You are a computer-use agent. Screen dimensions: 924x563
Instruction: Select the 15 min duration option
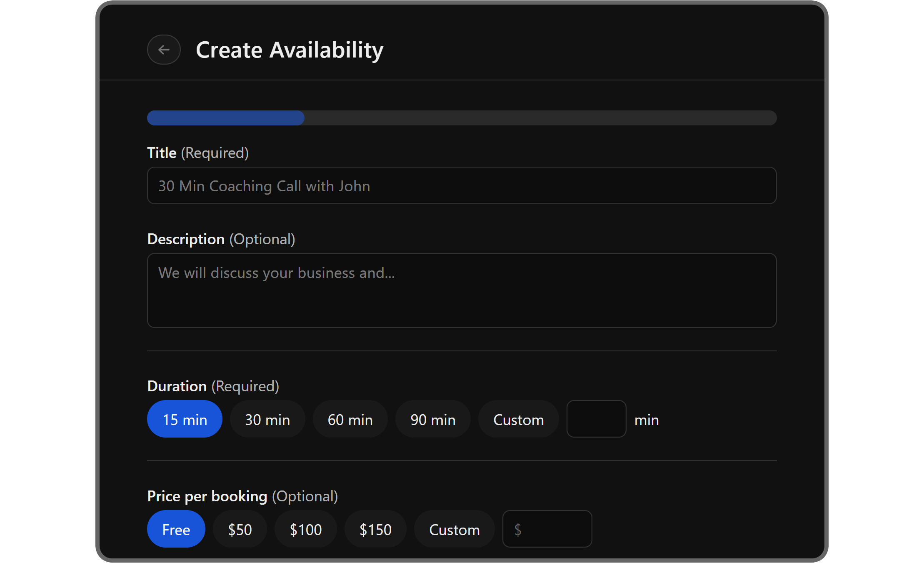185,419
